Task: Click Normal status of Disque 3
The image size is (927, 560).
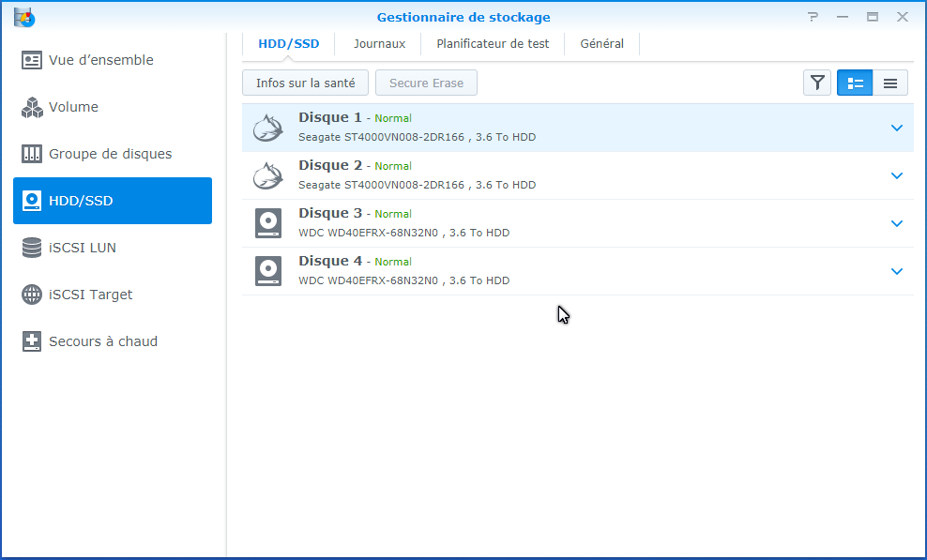Action: pos(393,214)
